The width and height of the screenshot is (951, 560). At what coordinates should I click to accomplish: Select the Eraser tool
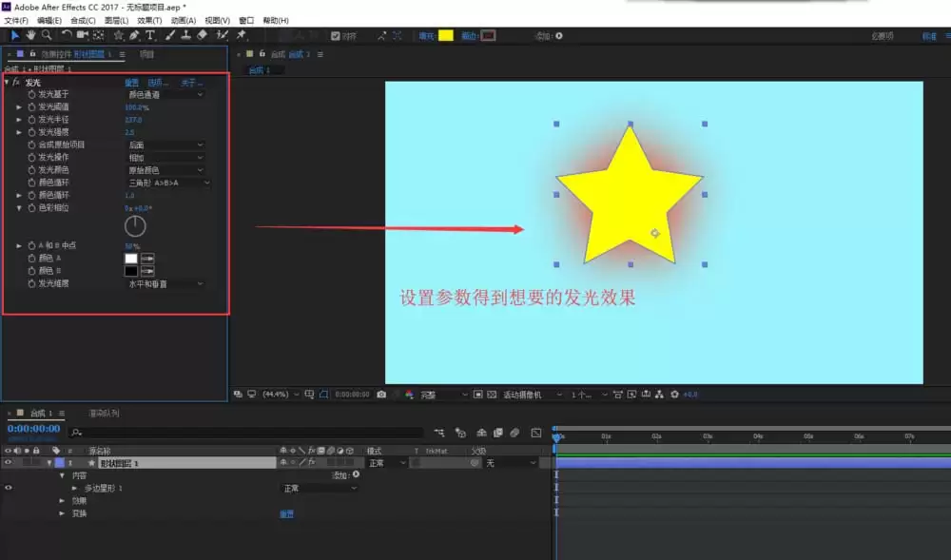point(202,36)
